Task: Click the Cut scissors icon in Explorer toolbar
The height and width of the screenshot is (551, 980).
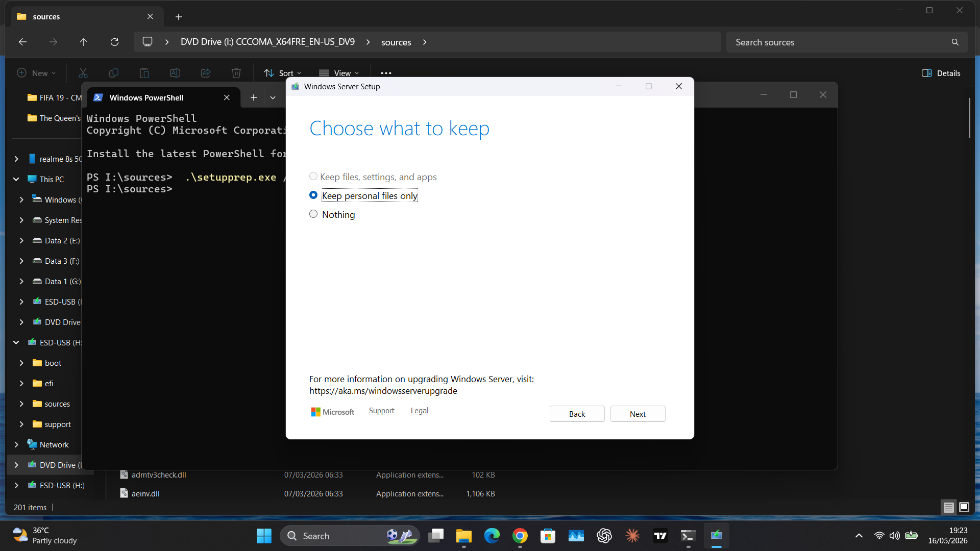Action: (x=83, y=73)
